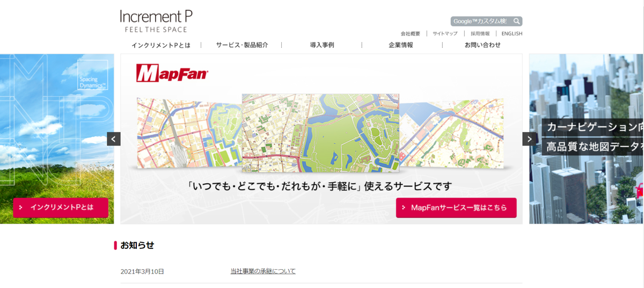Click the center map image in the banner
Screen dimensions: 644x288
(x=320, y=133)
